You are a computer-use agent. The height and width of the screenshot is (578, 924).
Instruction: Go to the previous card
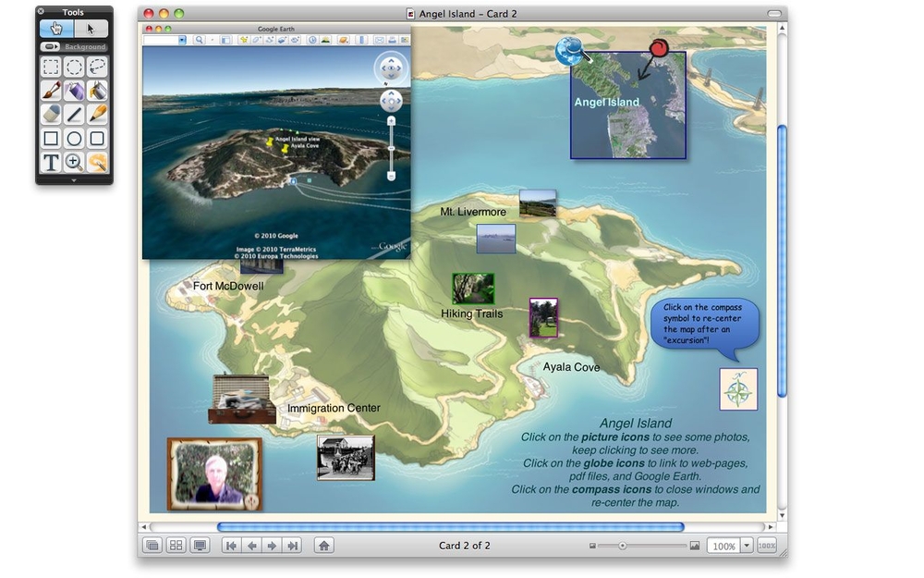(251, 546)
